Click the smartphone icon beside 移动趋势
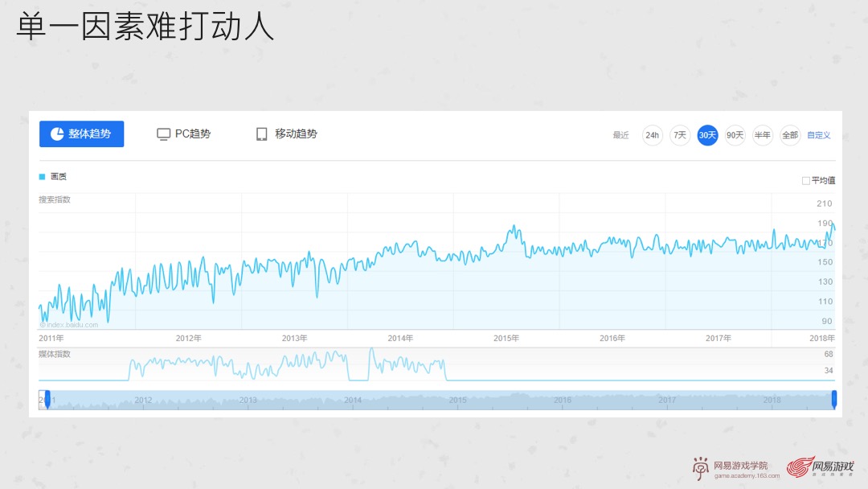The width and height of the screenshot is (868, 489). (260, 134)
